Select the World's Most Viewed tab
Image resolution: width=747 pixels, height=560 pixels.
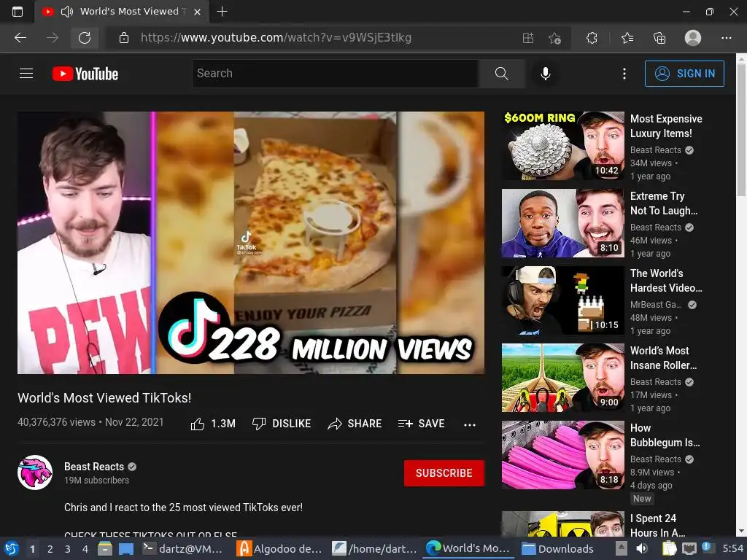coord(122,12)
